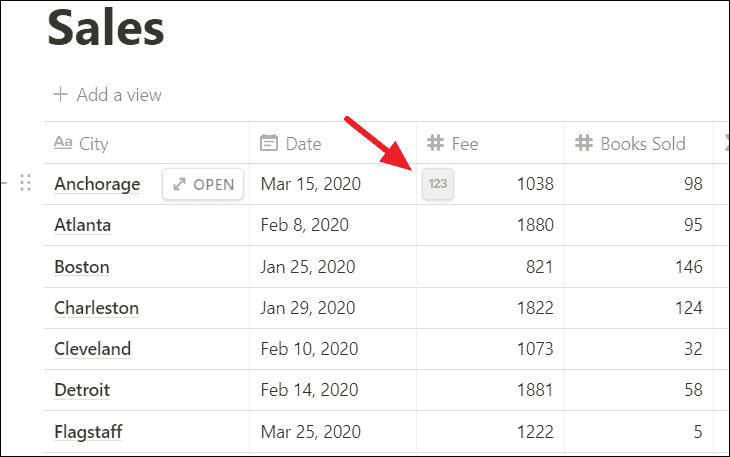Open the Boston page link
The height and width of the screenshot is (457, 730).
(x=82, y=267)
